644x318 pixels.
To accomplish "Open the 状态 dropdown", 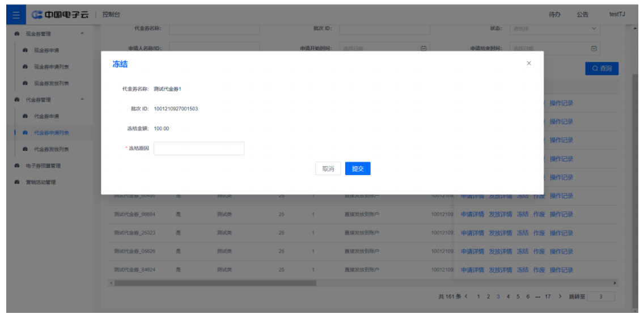I will (x=555, y=28).
